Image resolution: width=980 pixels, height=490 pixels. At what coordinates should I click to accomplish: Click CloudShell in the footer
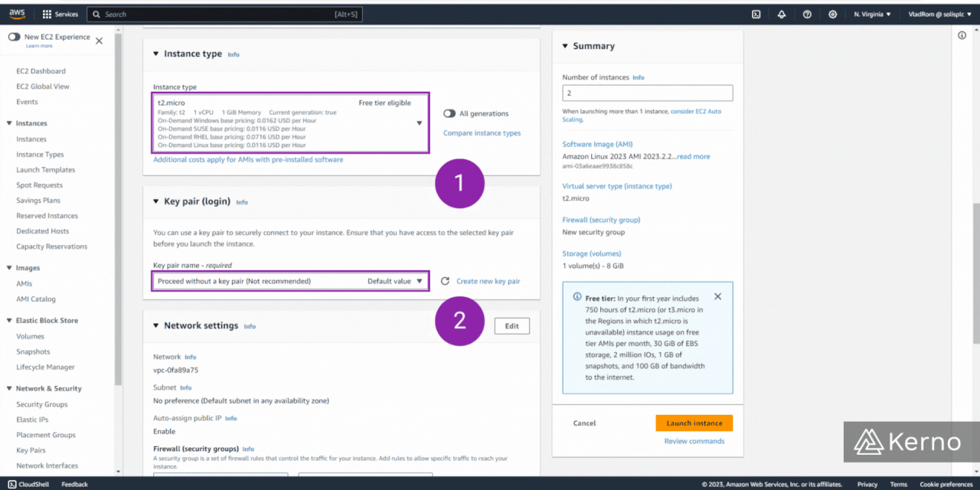pyautogui.click(x=28, y=484)
